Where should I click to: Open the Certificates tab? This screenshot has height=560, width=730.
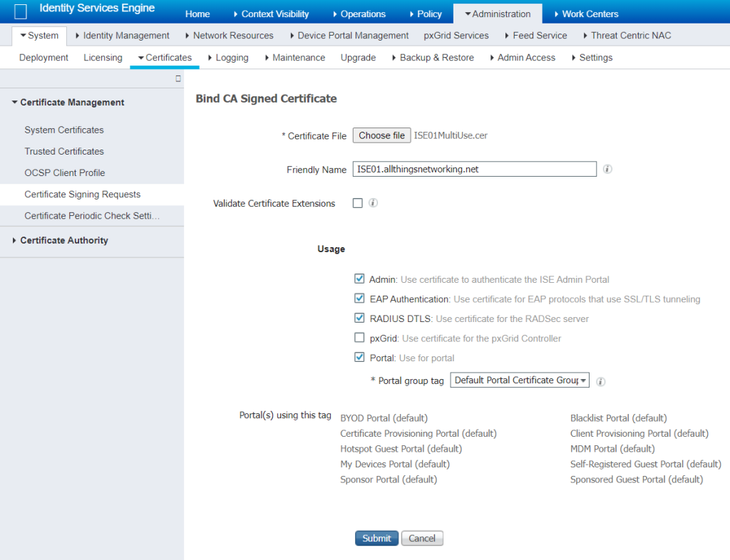(x=165, y=58)
